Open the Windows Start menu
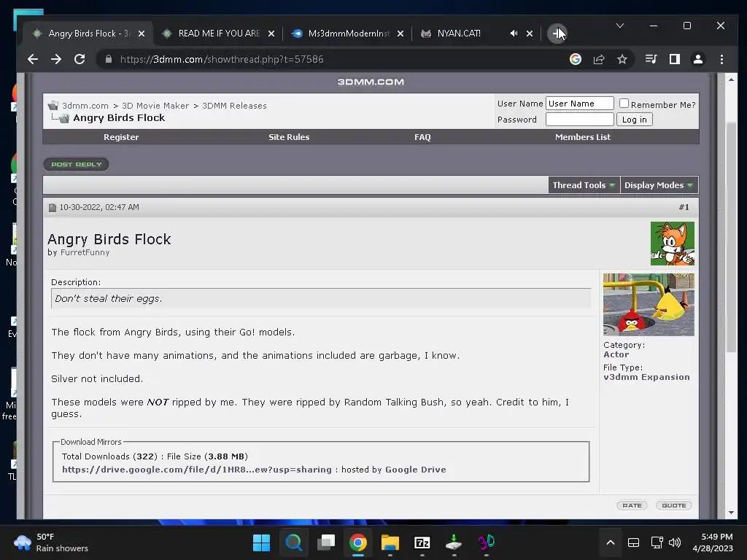747x560 pixels. point(261,542)
